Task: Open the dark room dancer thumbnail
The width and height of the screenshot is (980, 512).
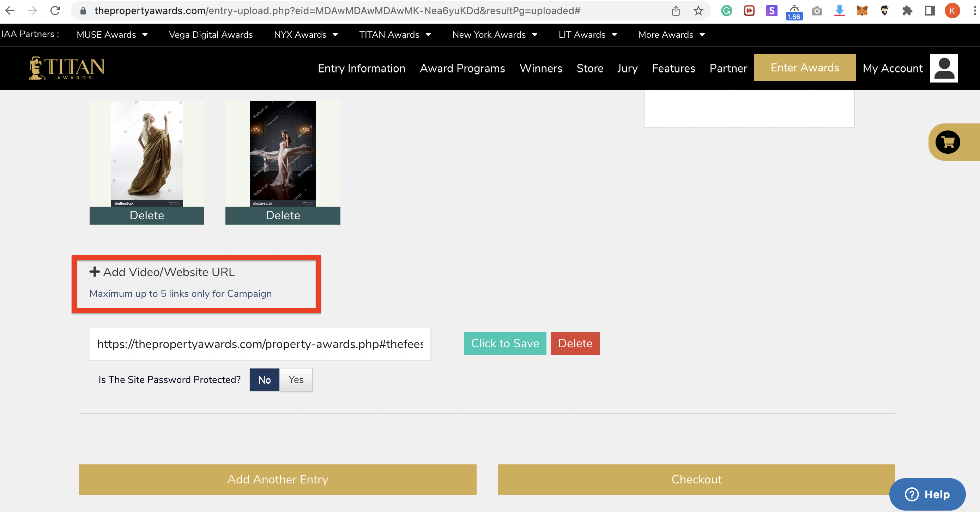Action: (283, 154)
